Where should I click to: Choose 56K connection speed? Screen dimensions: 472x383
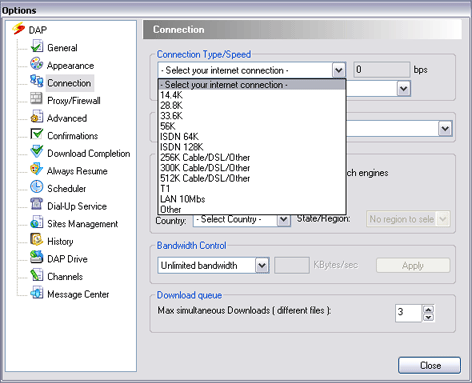[252, 126]
